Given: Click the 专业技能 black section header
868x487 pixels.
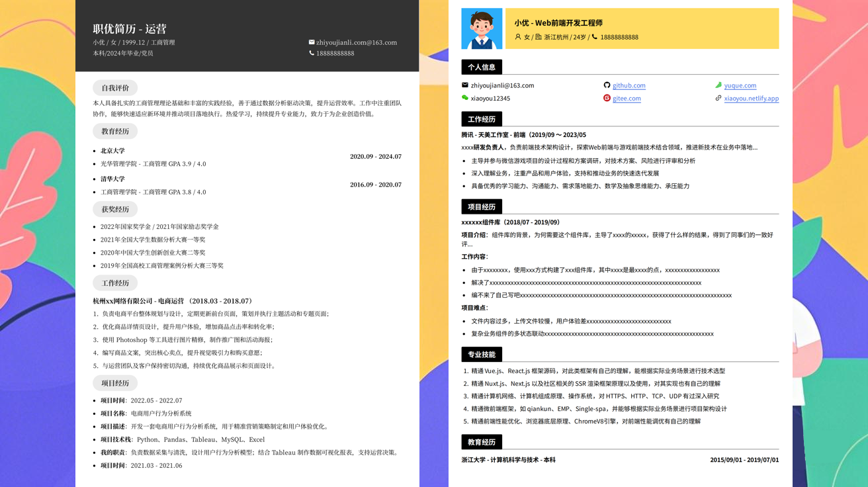Looking at the screenshot, I should [x=482, y=354].
